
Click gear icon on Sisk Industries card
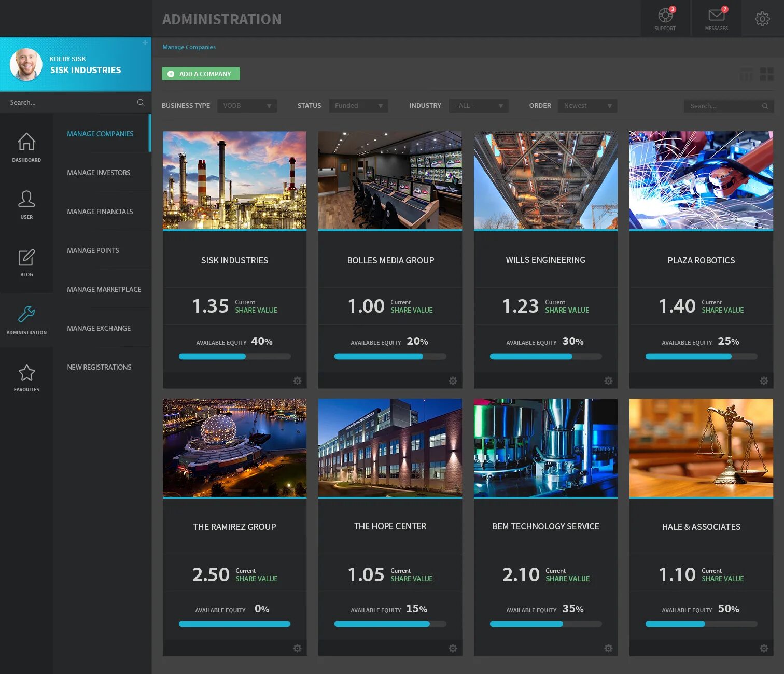pyautogui.click(x=297, y=381)
